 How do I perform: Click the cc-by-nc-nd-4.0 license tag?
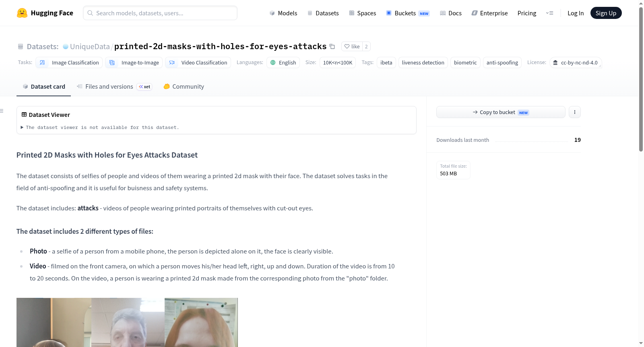coord(576,62)
